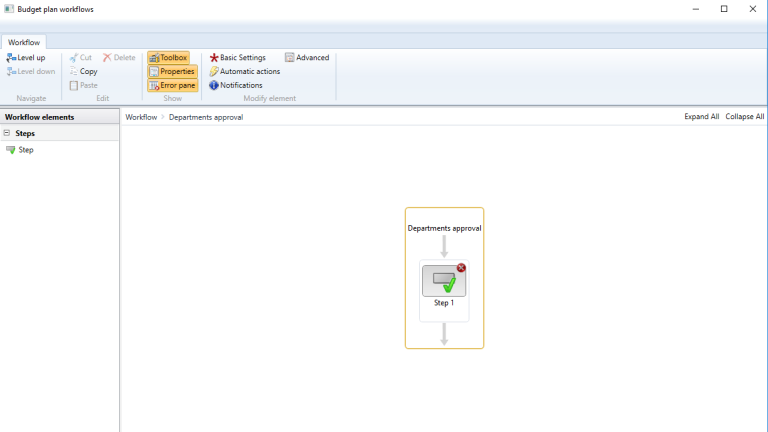This screenshot has height=432, width=768.
Task: Click the Level up navigate icon
Action: tap(11, 58)
